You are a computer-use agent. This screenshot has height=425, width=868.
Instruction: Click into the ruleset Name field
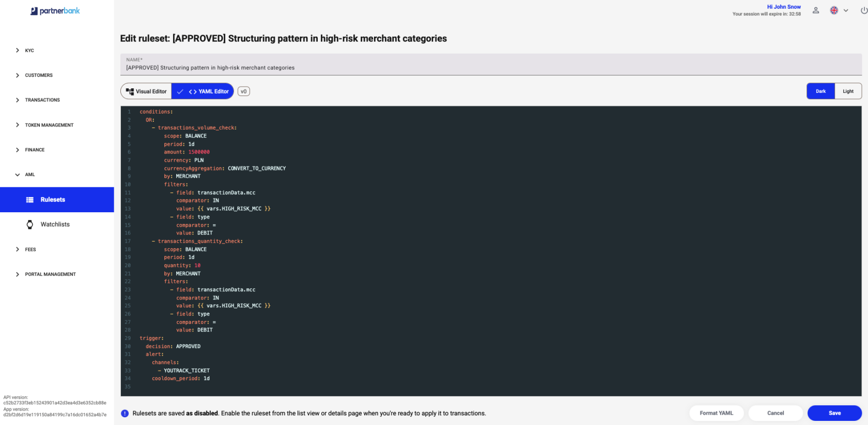point(491,65)
